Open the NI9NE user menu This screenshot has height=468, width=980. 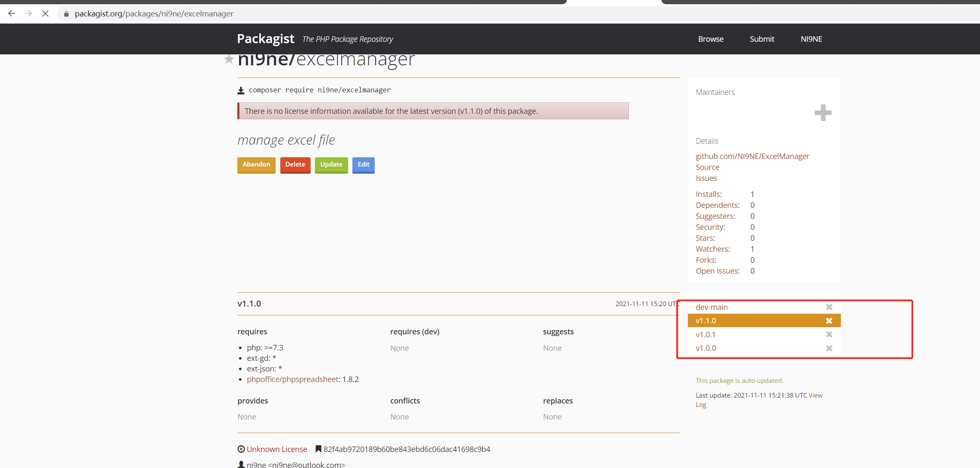click(811, 39)
